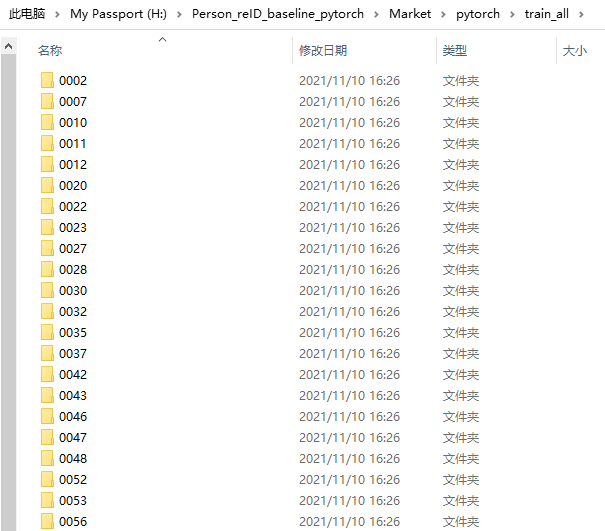Select folder name 0035
The width and height of the screenshot is (605, 531).
tap(73, 332)
